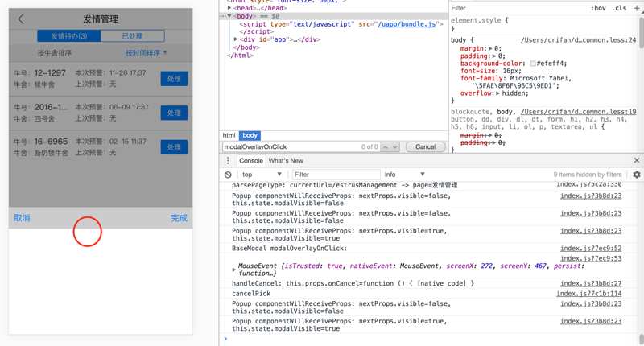Open drawer three-dot menu beside Console tab

click(x=228, y=160)
